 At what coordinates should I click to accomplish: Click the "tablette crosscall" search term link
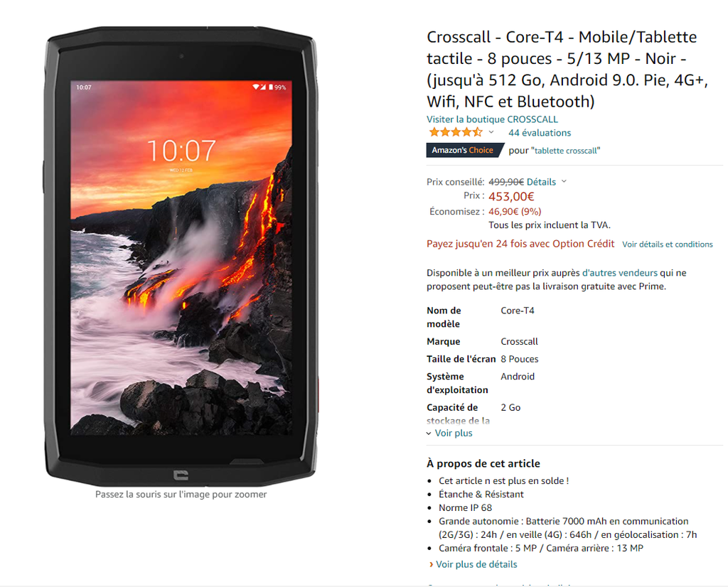[x=565, y=151]
